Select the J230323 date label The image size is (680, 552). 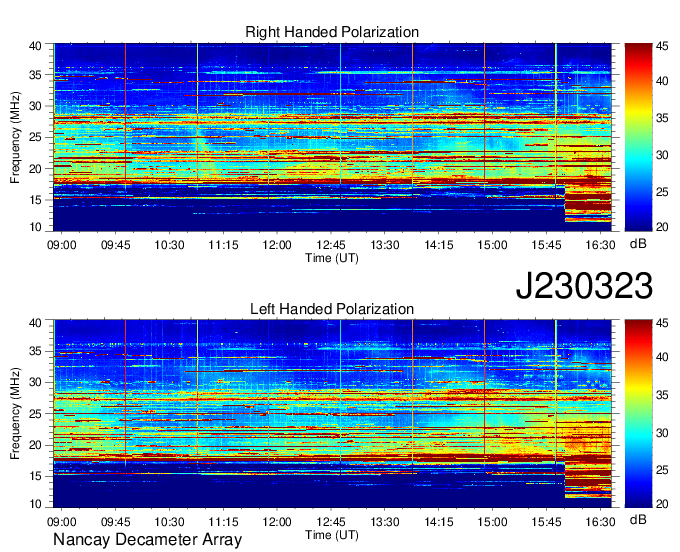[584, 286]
